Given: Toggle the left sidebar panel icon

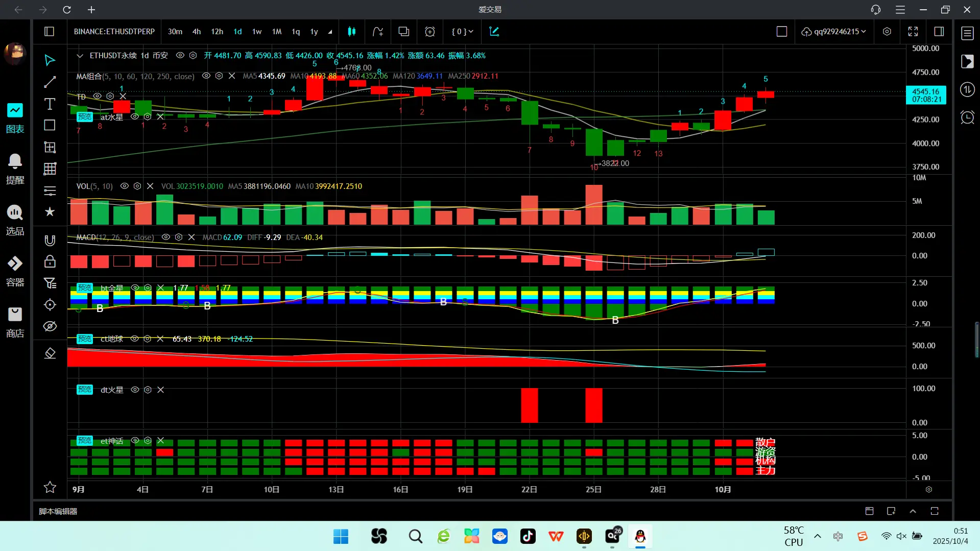Looking at the screenshot, I should (x=50, y=32).
